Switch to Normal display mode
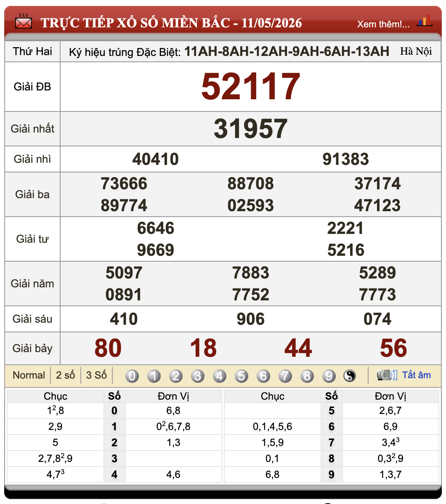This screenshot has height=504, width=446. (29, 375)
